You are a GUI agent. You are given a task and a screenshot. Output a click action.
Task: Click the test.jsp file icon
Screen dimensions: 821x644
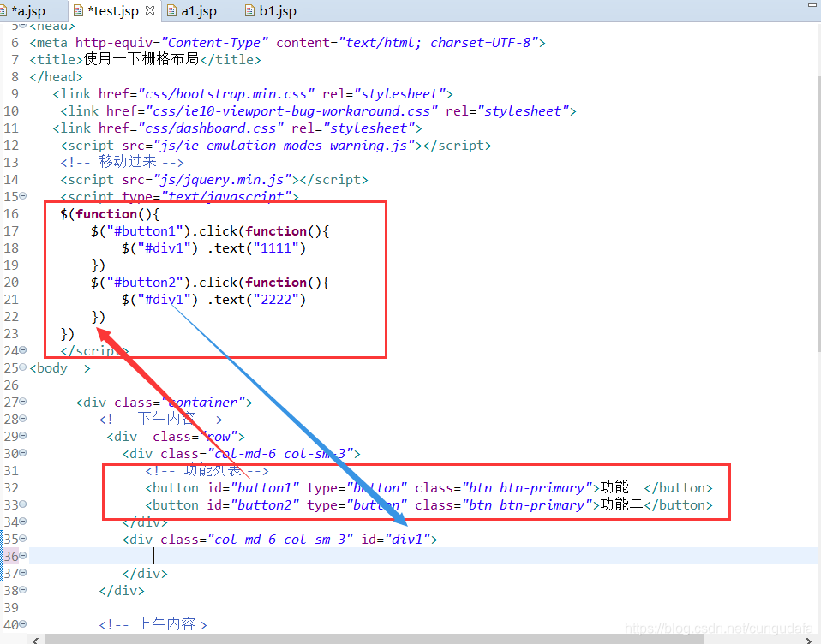[x=79, y=11]
